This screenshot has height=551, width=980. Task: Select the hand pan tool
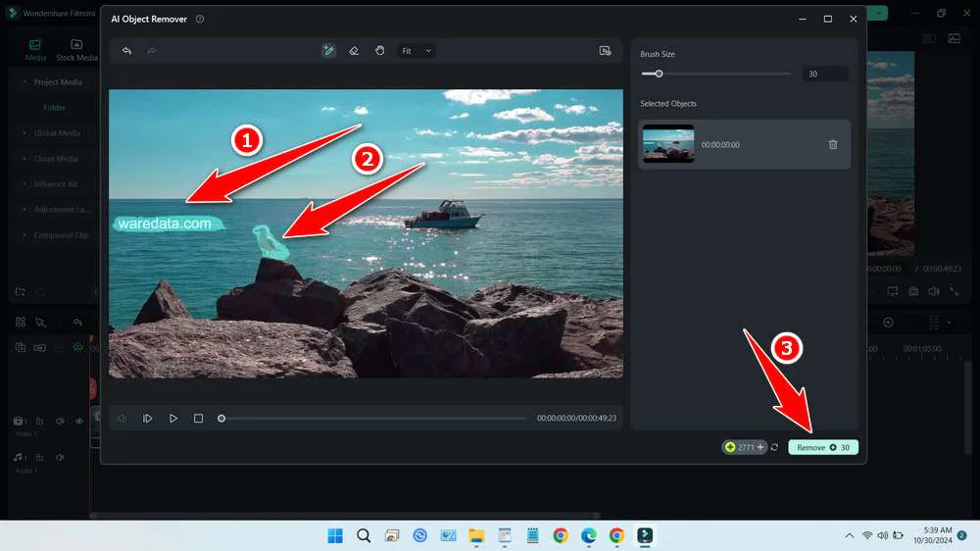[x=380, y=51]
